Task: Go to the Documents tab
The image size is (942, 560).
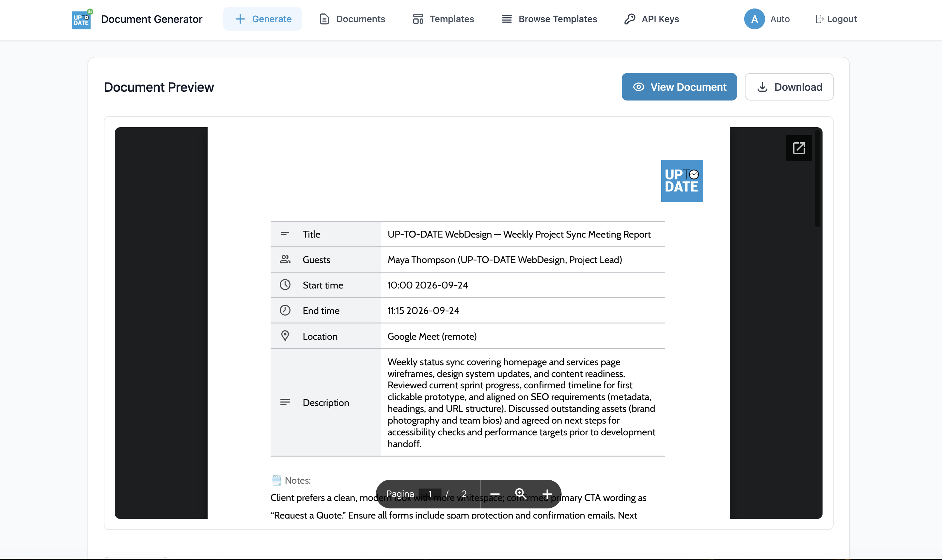Action: click(x=352, y=19)
